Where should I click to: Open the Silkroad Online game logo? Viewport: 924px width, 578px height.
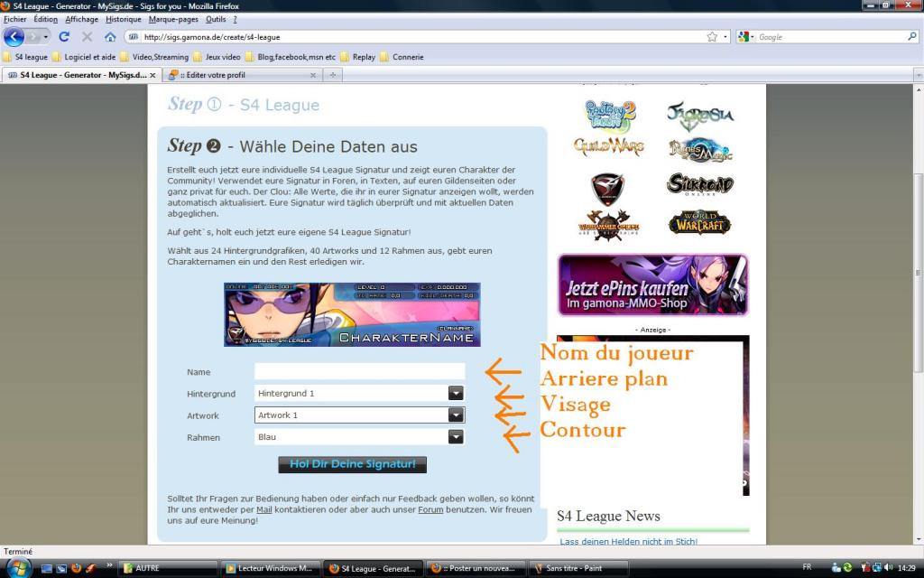[700, 184]
